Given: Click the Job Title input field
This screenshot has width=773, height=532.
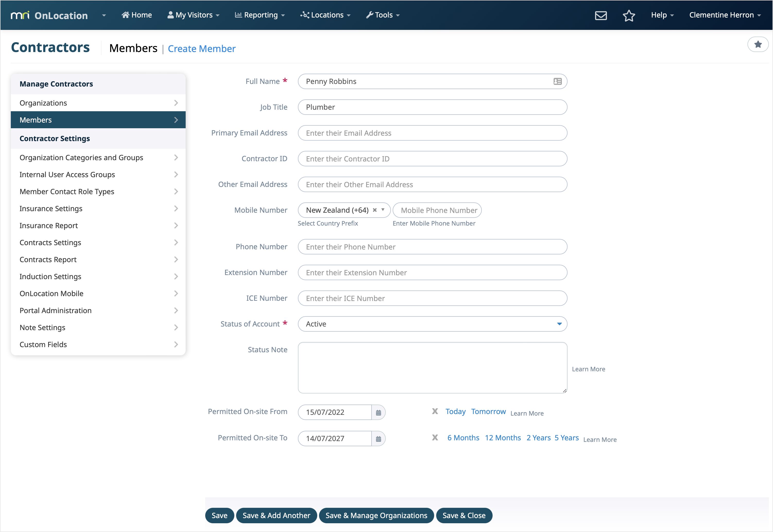Looking at the screenshot, I should click(x=432, y=107).
